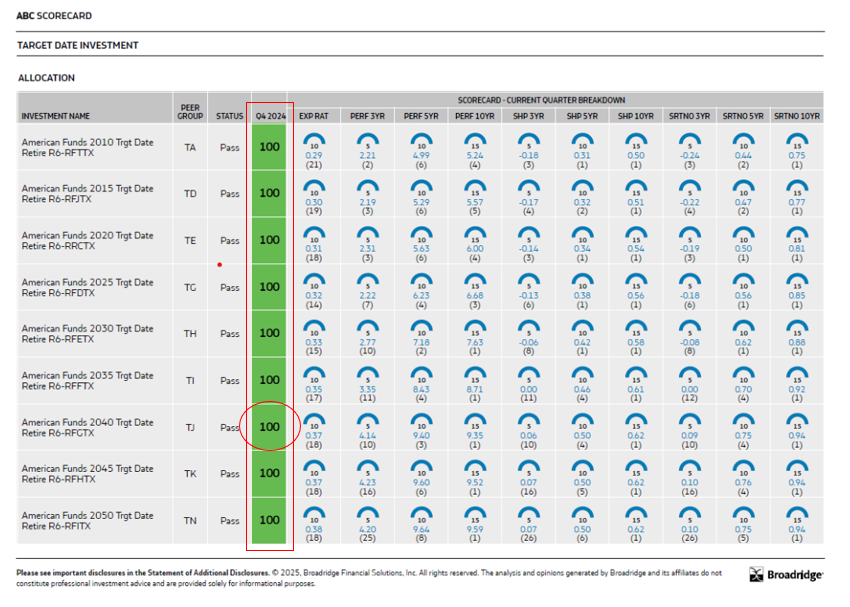Click the EXP RAT gauge for the 2010 fund
Screen dimensions: 850x607
[314, 141]
